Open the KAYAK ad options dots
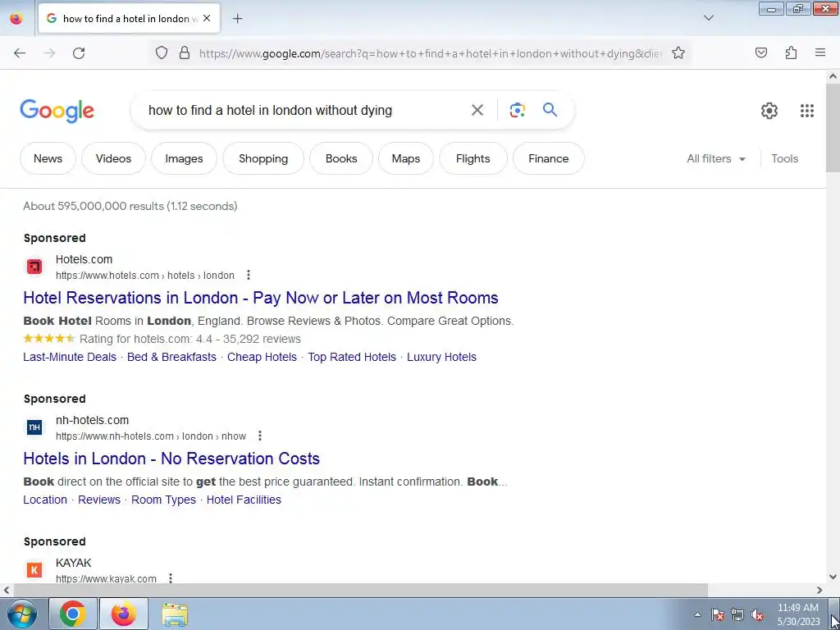 171,578
